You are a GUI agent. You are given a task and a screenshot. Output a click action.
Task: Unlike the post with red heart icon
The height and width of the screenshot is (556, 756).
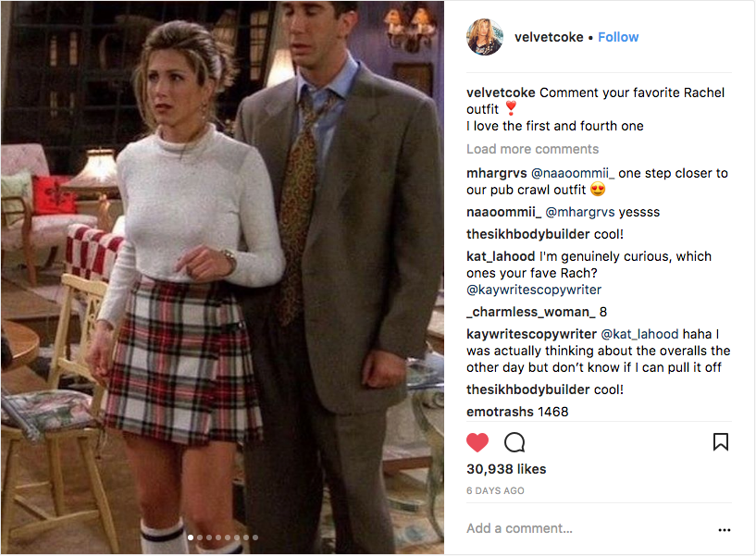[477, 442]
